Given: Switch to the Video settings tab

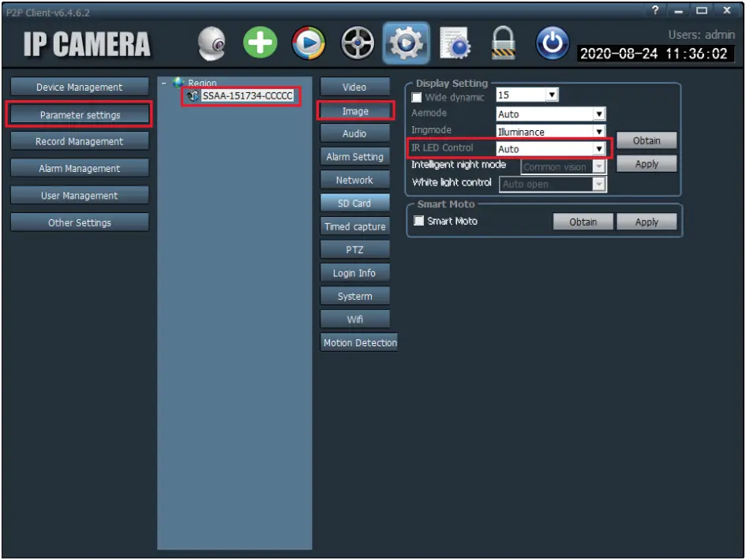Looking at the screenshot, I should click(x=355, y=87).
